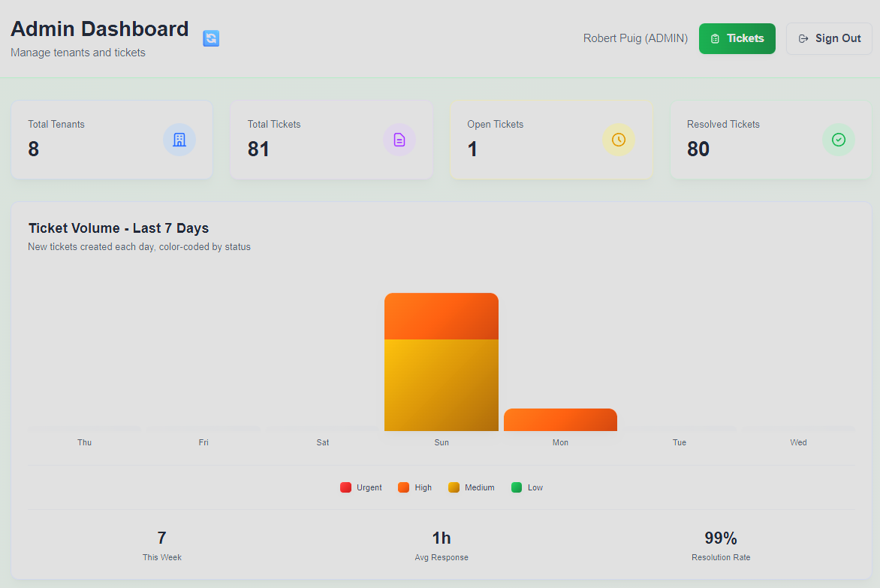Screen dimensions: 880x588
Task: Click the Fri axis label
Action: (203, 442)
